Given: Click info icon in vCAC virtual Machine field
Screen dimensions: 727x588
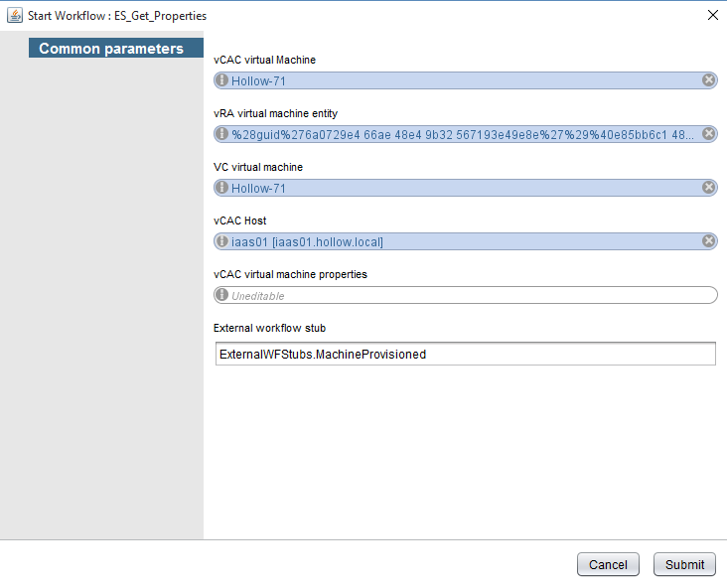Looking at the screenshot, I should pos(222,80).
